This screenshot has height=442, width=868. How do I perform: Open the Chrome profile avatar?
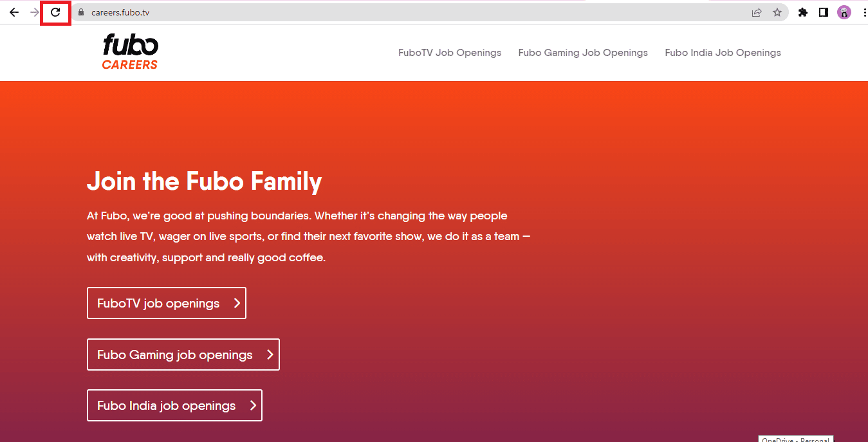pyautogui.click(x=844, y=12)
